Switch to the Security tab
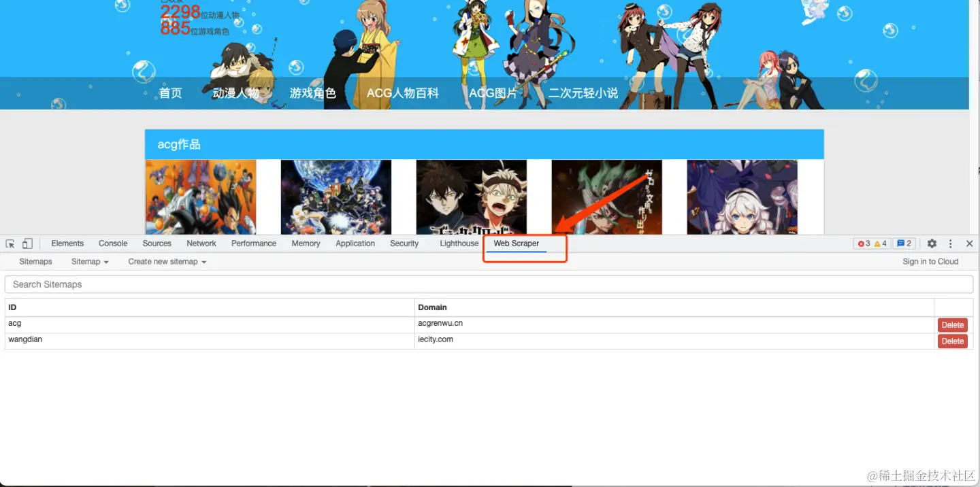Screen dimensions: 980x487 point(404,244)
